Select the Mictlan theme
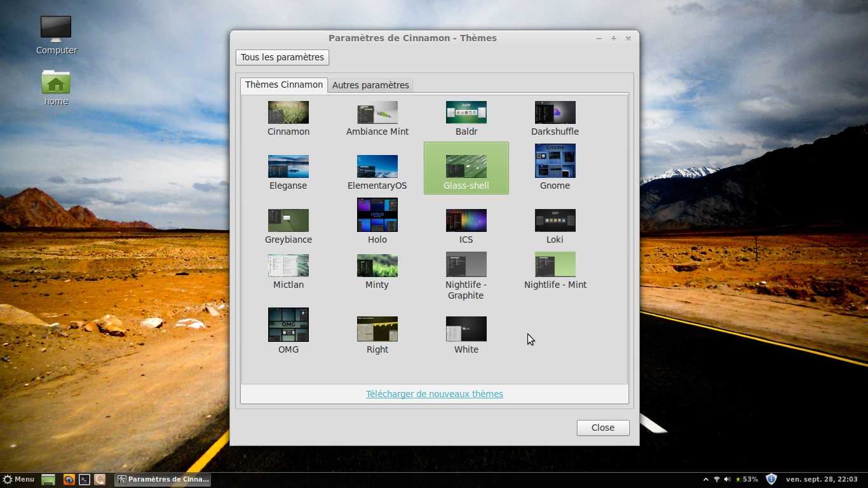This screenshot has height=488, width=868. pyautogui.click(x=288, y=272)
